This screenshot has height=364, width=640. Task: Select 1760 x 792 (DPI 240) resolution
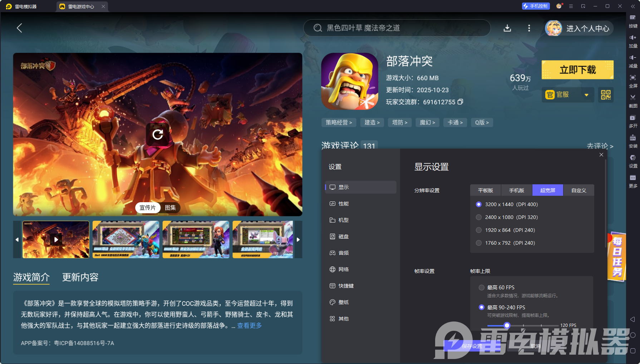[x=506, y=243]
